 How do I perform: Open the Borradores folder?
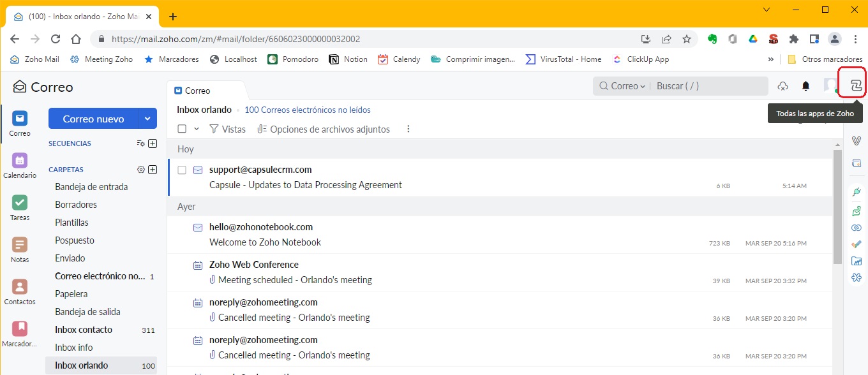coord(76,205)
